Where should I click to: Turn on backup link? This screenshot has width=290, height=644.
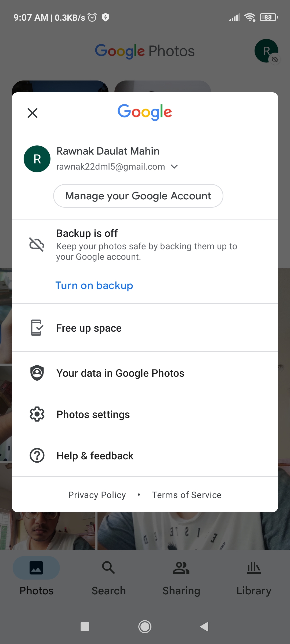[94, 286]
